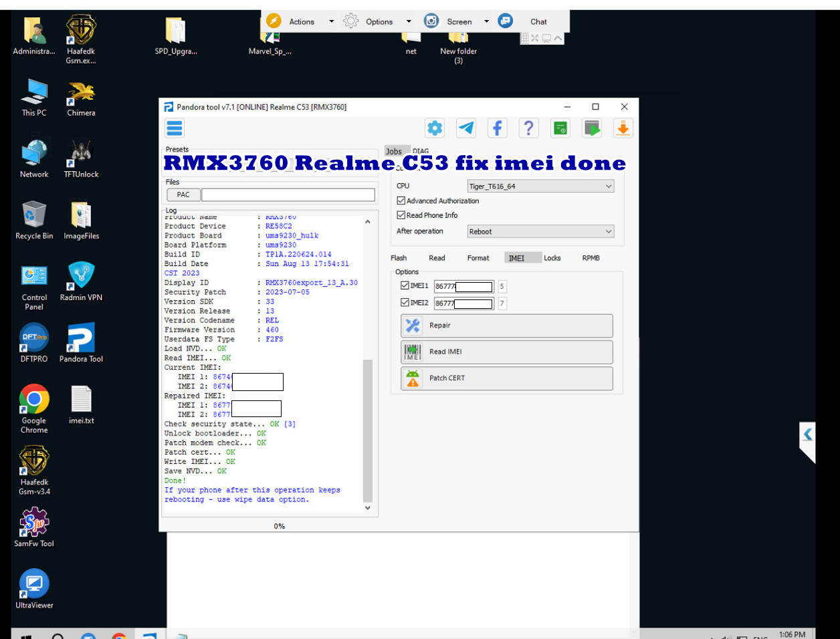The image size is (840, 639).
Task: Switch to the Jobs tab
Action: [x=394, y=151]
